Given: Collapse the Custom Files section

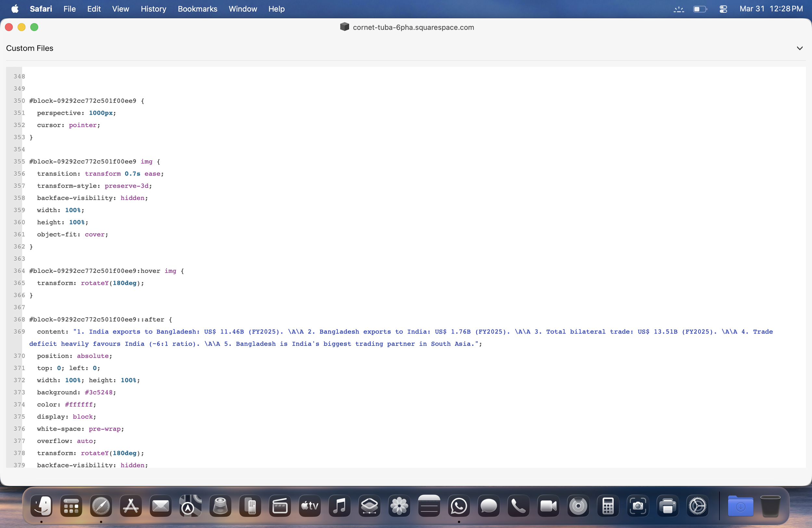Looking at the screenshot, I should 800,48.
